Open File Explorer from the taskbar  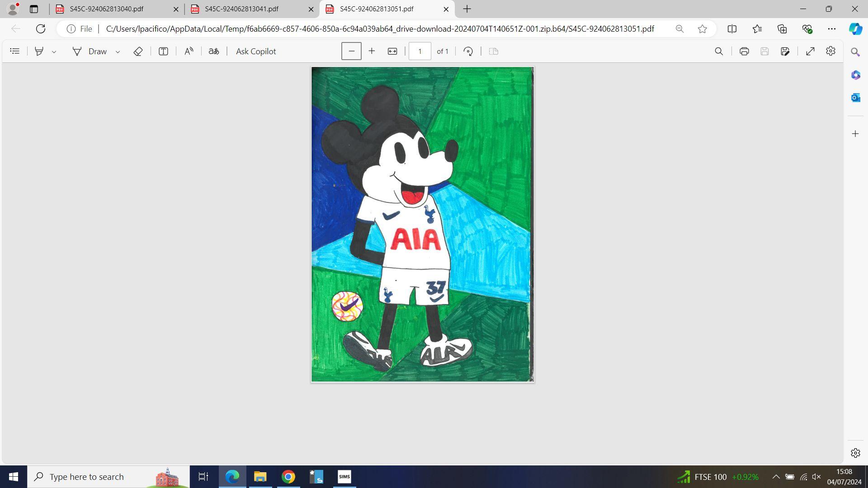pyautogui.click(x=260, y=477)
